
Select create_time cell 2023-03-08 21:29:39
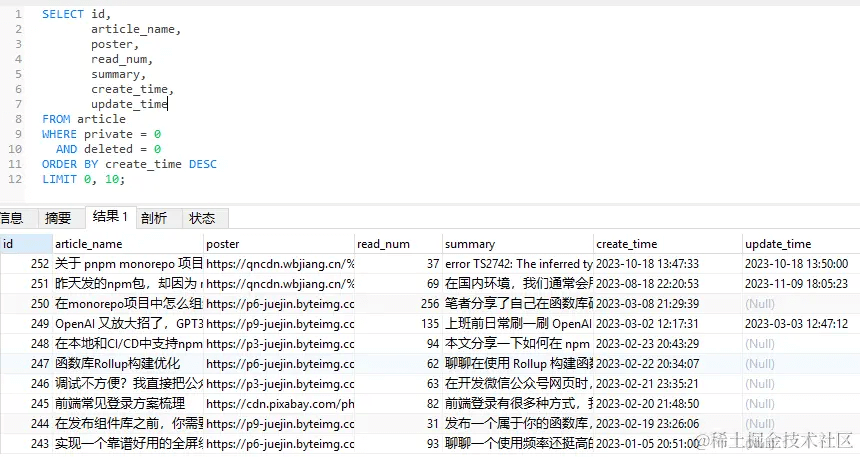(667, 304)
